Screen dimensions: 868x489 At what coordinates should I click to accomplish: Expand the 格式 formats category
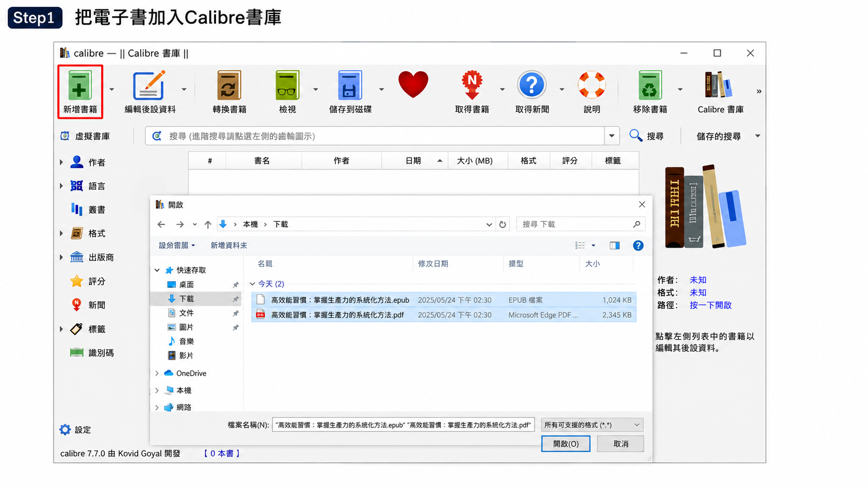61,233
